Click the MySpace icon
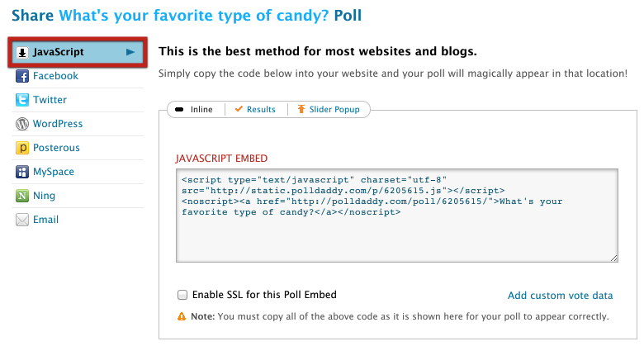The height and width of the screenshot is (346, 644). (x=23, y=172)
